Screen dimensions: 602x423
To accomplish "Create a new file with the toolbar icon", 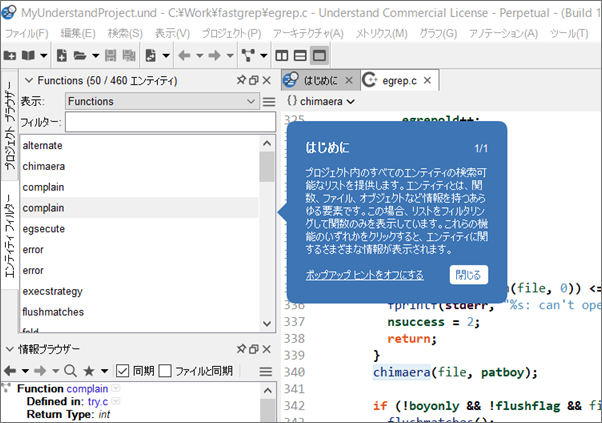I will coord(61,56).
